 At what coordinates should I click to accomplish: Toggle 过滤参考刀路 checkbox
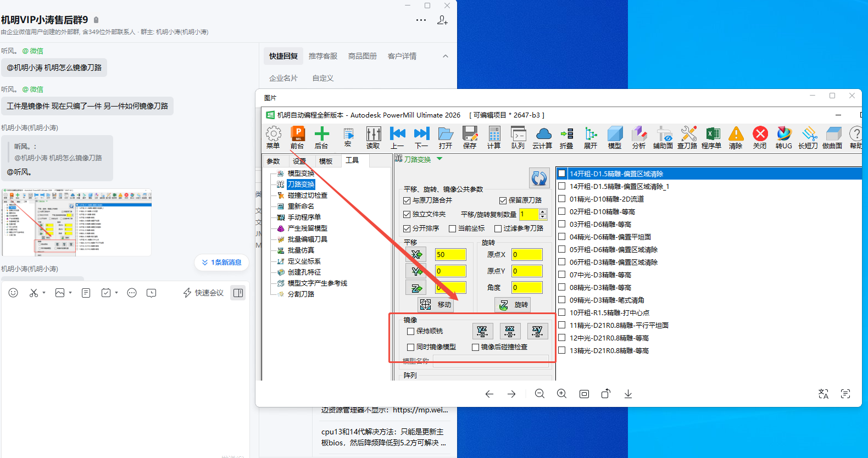(498, 228)
